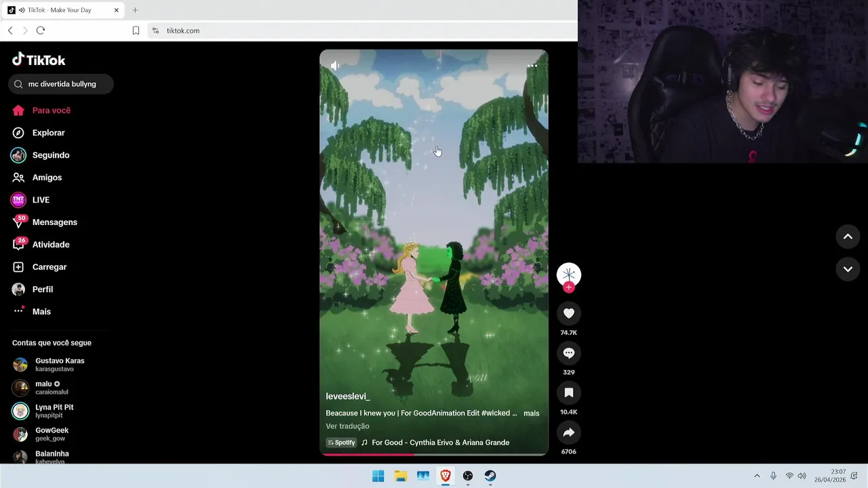Open the LIVE section
Viewport: 868px width, 488px height.
point(41,200)
